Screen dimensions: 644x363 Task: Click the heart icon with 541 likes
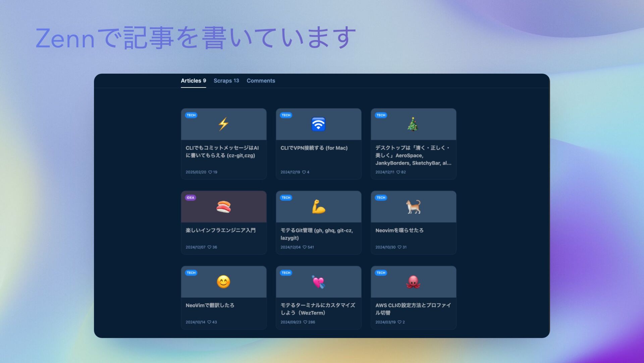[305, 247]
